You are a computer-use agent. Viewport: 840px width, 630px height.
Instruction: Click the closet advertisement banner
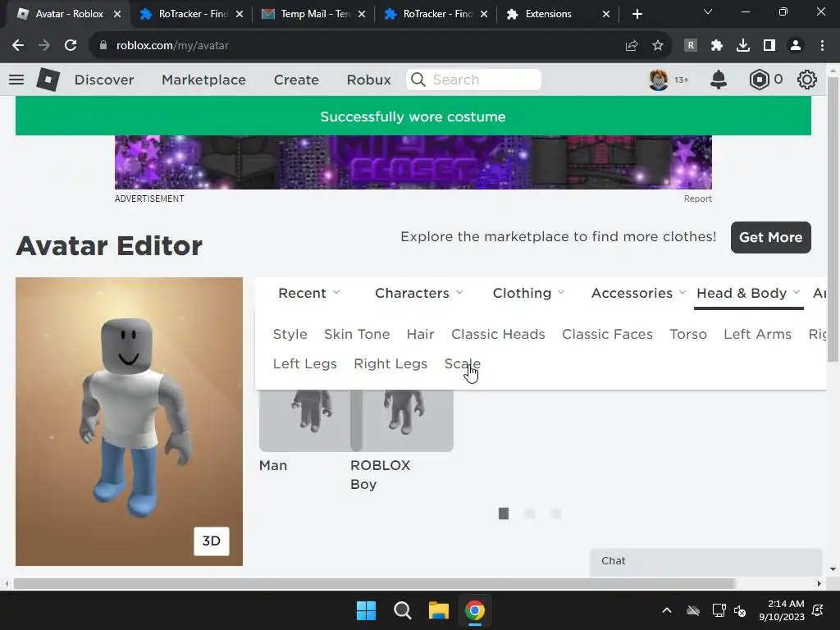click(413, 162)
